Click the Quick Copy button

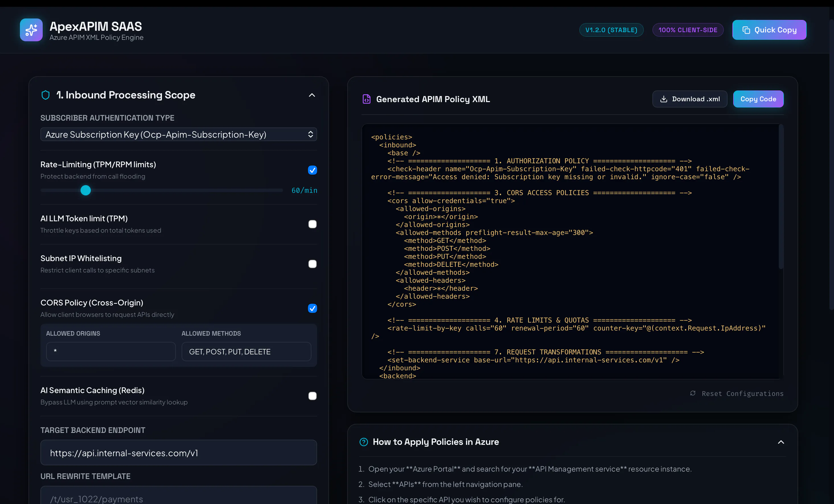[769, 30]
